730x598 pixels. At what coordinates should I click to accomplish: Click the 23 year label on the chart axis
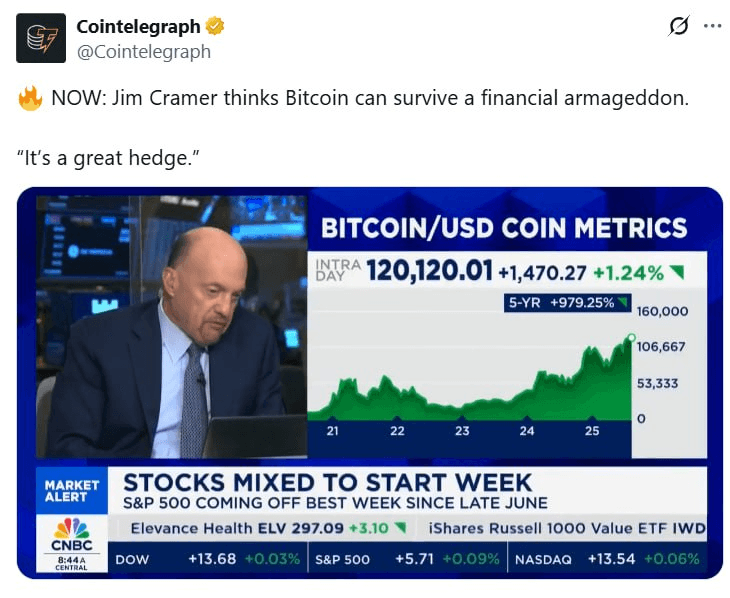coord(462,431)
